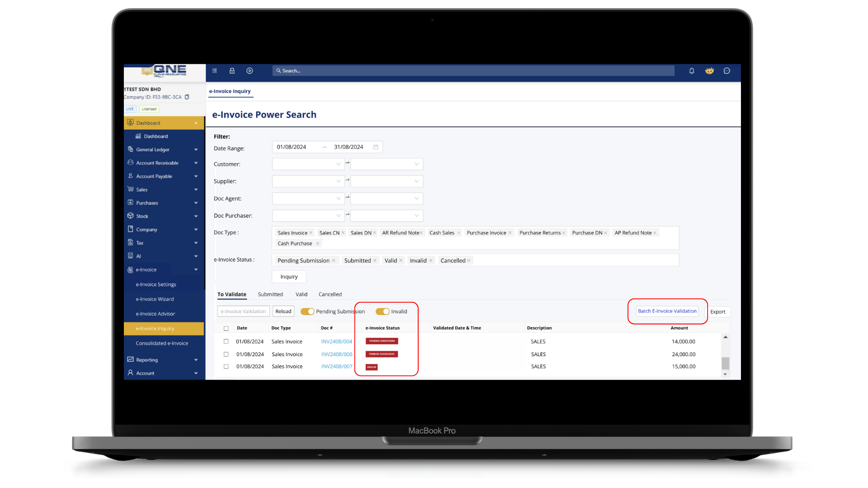Tick the checkbox for invoice INV2408/004
The height and width of the screenshot is (488, 868).
tap(226, 342)
